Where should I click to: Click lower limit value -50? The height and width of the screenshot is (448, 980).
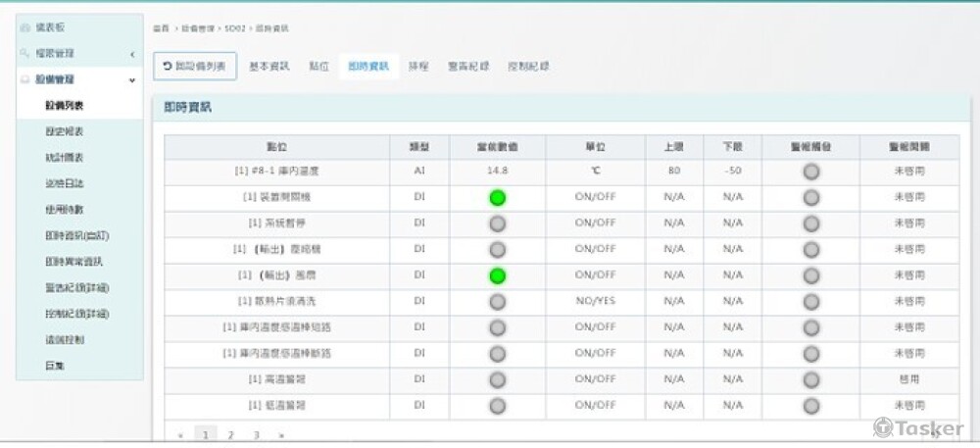point(732,171)
